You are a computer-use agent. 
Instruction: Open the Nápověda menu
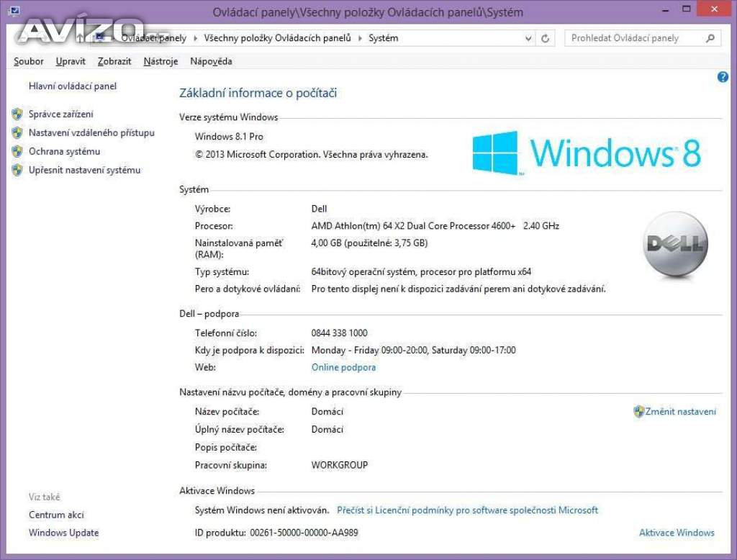click(211, 61)
